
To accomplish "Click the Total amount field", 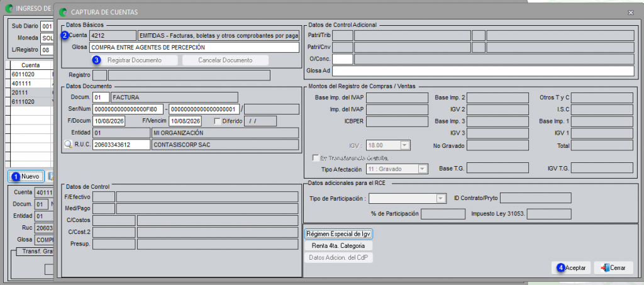I will (x=602, y=145).
